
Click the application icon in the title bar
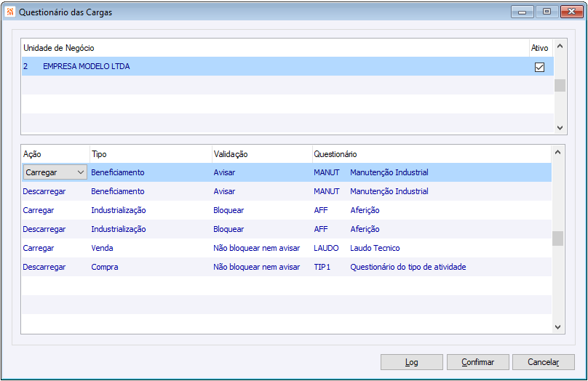[10, 12]
